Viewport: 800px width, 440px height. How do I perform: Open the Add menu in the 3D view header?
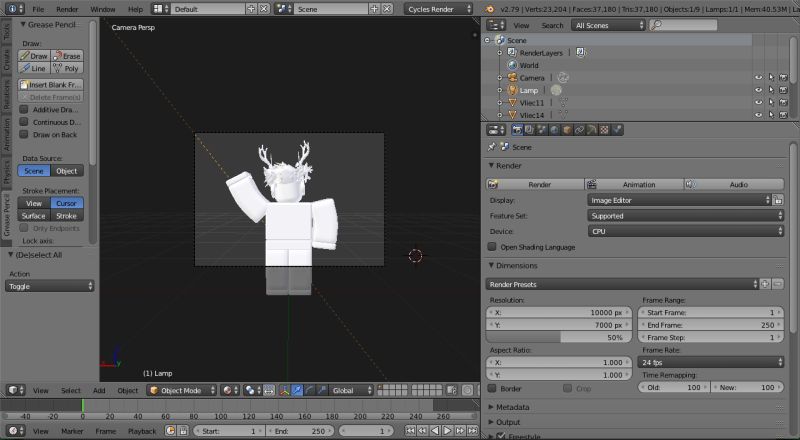pos(99,390)
